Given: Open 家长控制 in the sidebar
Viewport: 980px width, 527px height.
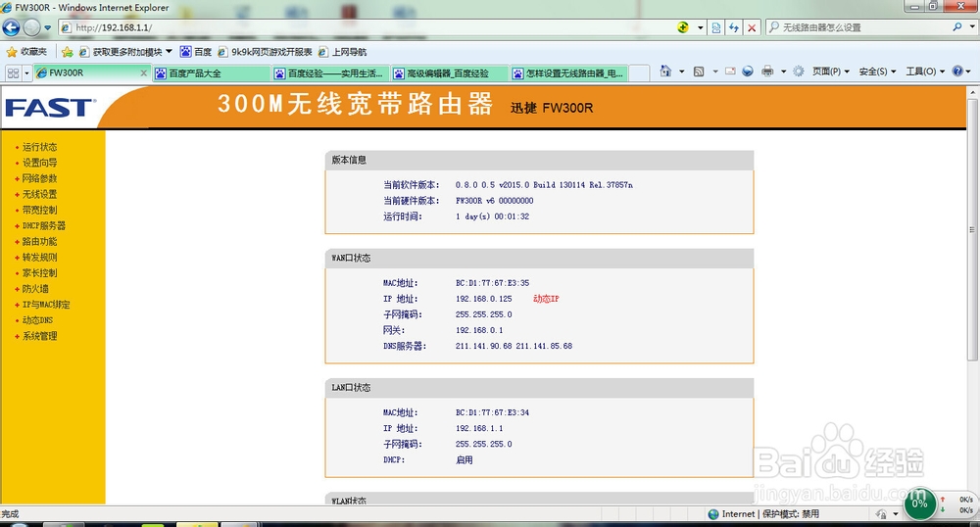Looking at the screenshot, I should (x=39, y=273).
